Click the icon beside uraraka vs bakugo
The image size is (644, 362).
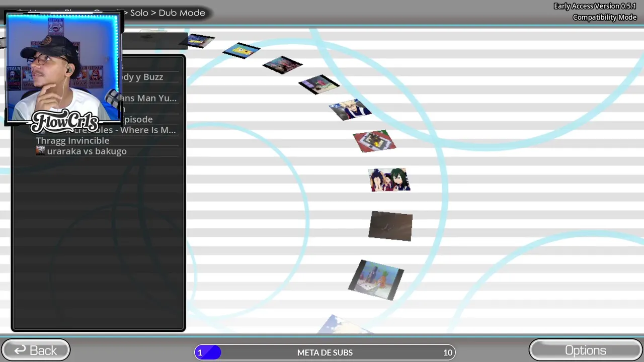40,151
